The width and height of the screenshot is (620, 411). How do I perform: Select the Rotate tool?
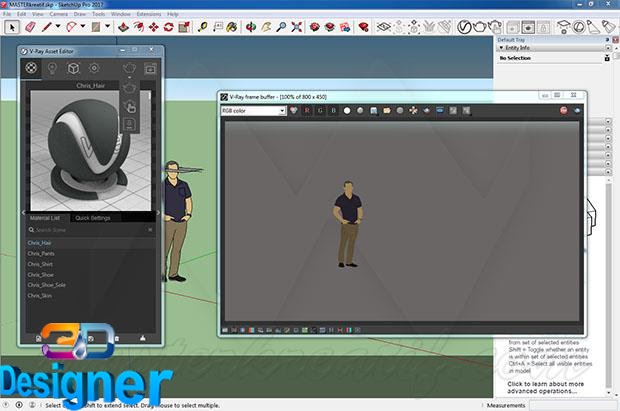pyautogui.click(x=169, y=27)
